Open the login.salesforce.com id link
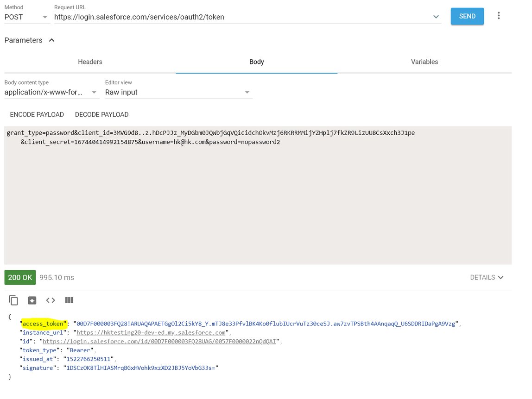The width and height of the screenshot is (532, 399). click(x=159, y=341)
